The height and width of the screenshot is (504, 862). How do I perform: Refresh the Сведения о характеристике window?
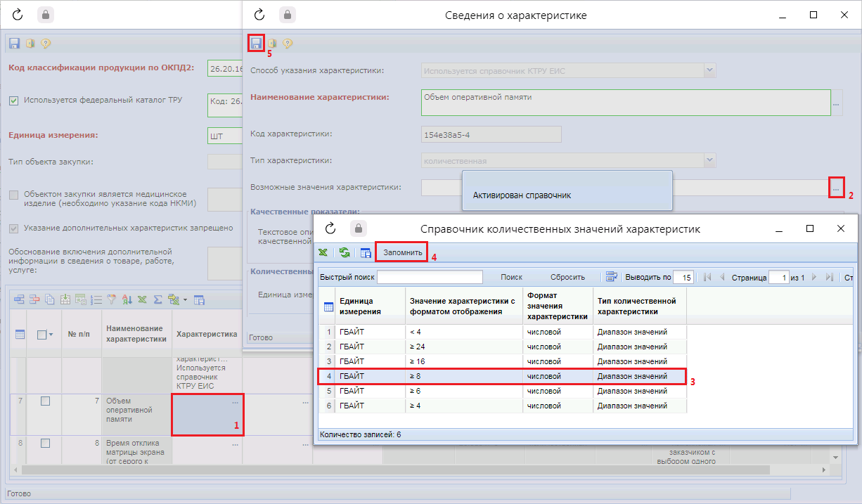(259, 15)
